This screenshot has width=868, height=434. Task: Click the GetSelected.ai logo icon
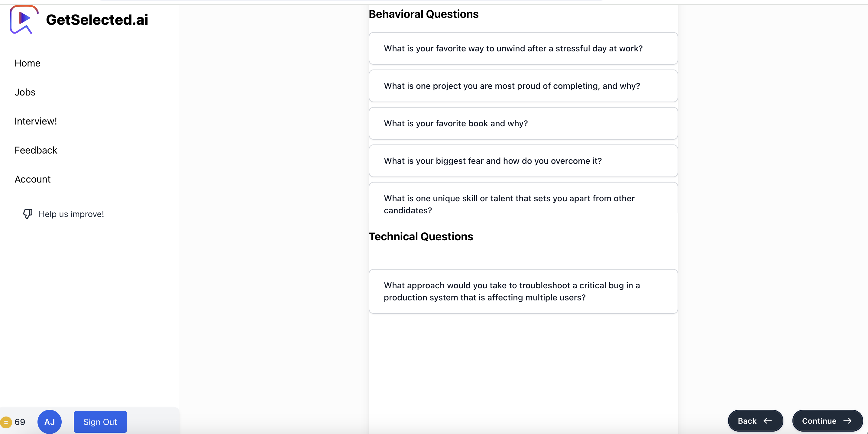click(x=24, y=19)
